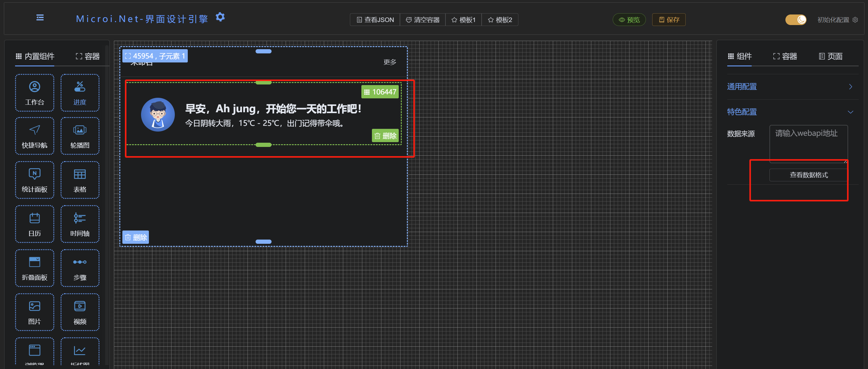
Task: Select the 工作台 component icon
Action: coord(34,93)
